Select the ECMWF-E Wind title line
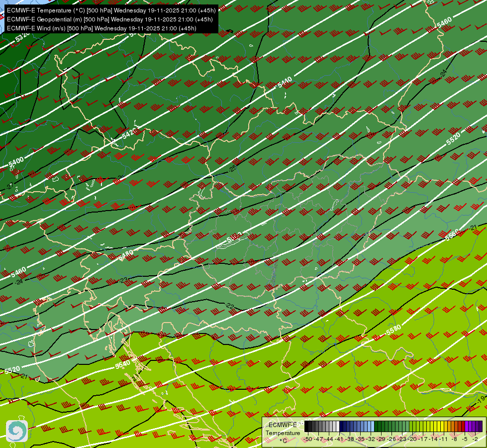Viewport: 487px width, 448px height. point(101,28)
